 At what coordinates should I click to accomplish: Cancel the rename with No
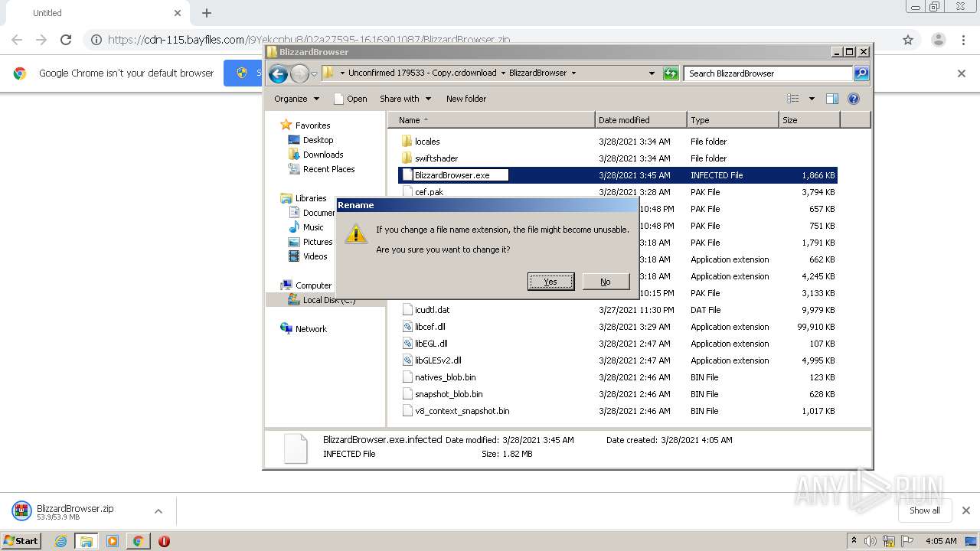pyautogui.click(x=606, y=282)
